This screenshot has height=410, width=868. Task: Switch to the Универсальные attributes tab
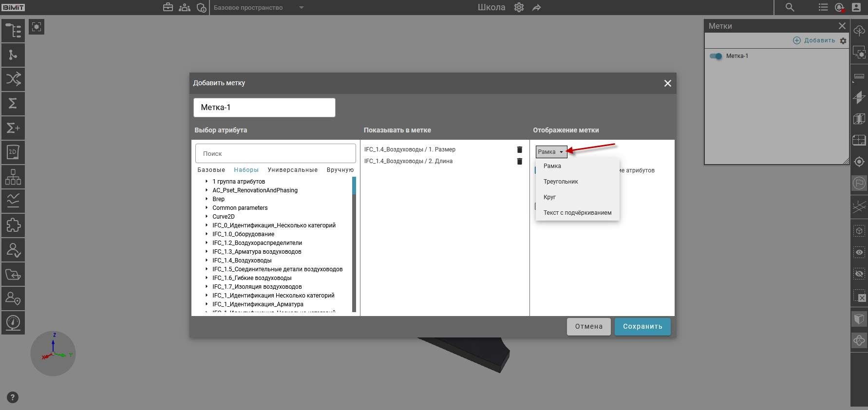coord(292,170)
